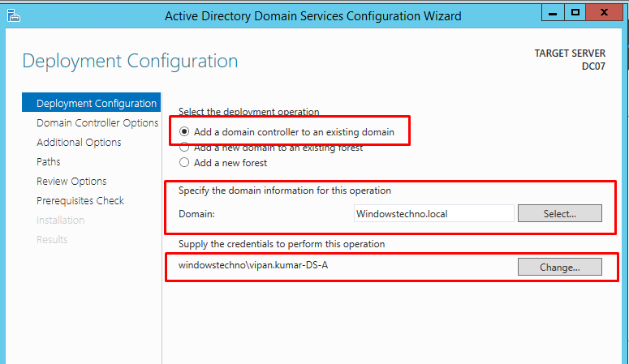Go to the Prerequisites Check step

click(80, 200)
